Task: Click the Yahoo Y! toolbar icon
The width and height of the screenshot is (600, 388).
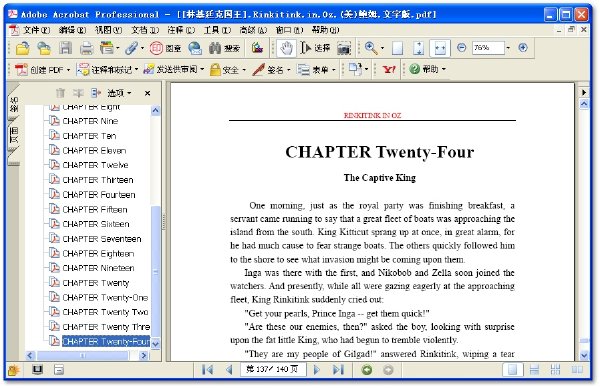Action: 389,70
